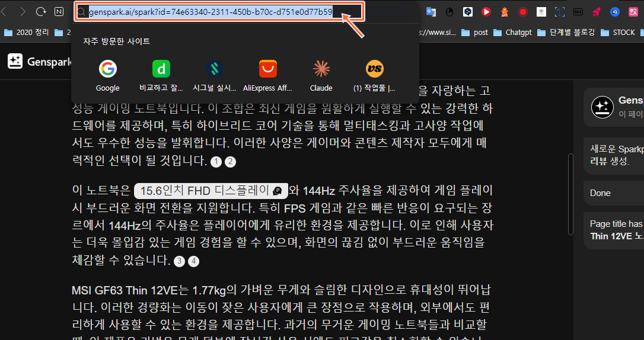The width and height of the screenshot is (644, 340).
Task: Open the Markdown M↓ extension icon
Action: click(578, 12)
